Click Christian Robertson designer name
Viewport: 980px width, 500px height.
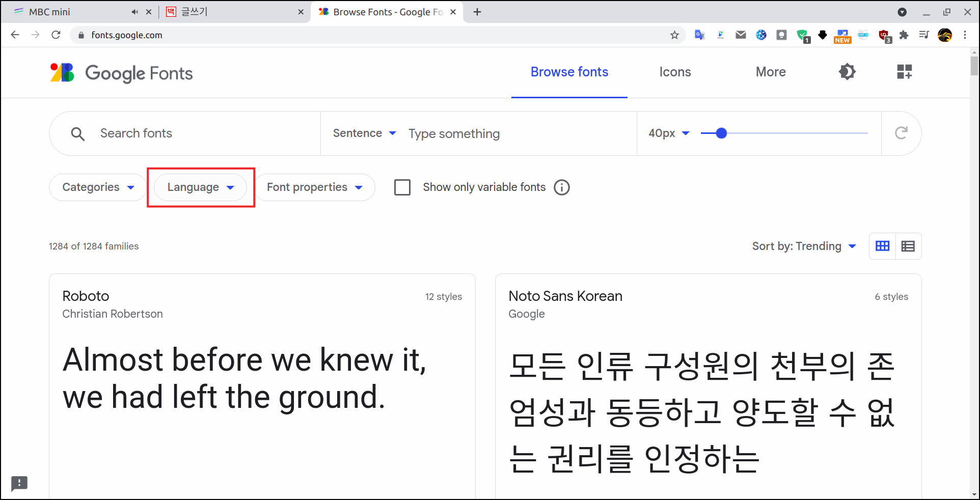(x=113, y=314)
